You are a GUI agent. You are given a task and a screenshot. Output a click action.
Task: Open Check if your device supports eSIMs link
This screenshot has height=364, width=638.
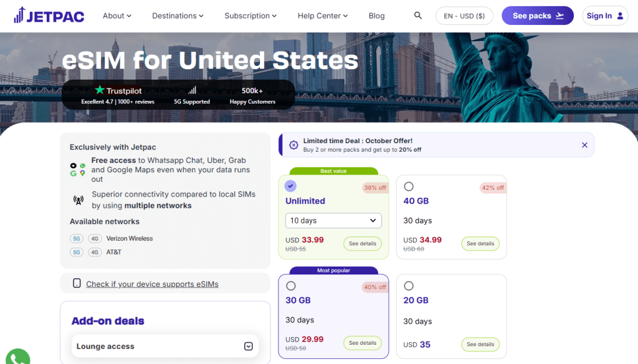(152, 284)
